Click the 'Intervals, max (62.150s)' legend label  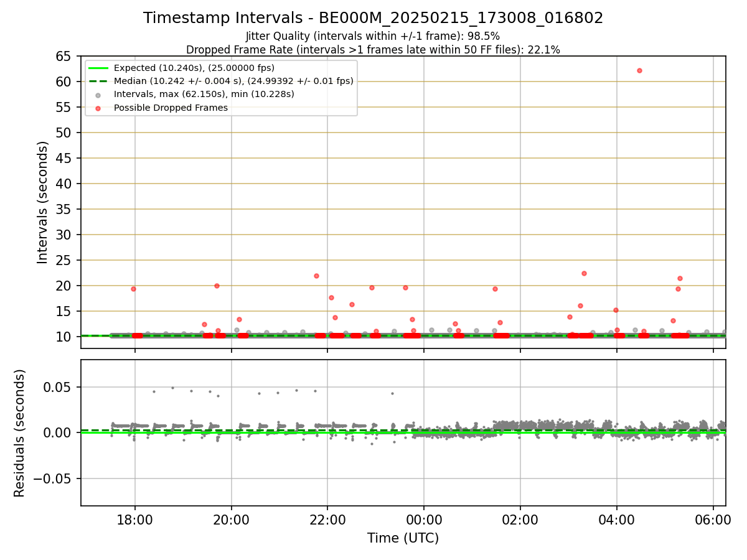coord(204,94)
